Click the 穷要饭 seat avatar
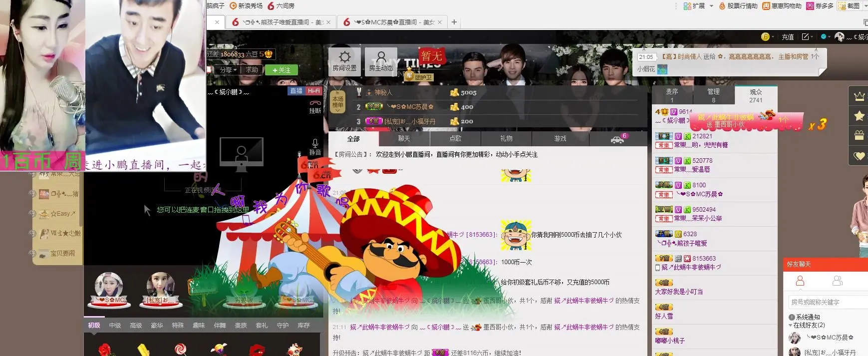The height and width of the screenshot is (356, 868). 244,292
